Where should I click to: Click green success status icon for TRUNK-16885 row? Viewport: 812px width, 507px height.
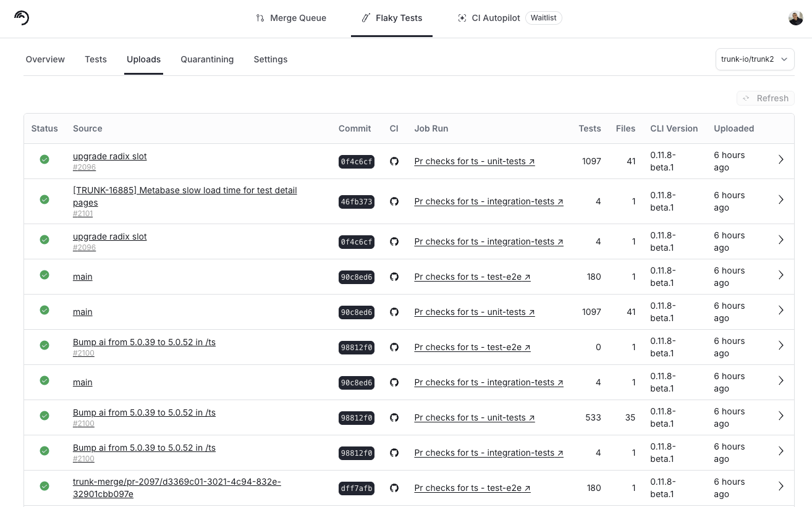pyautogui.click(x=44, y=199)
